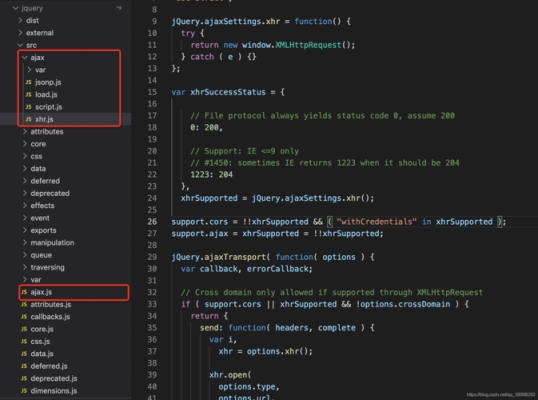This screenshot has width=538, height=400.
Task: Click the JS icon beside ajax.js
Action: (24, 292)
